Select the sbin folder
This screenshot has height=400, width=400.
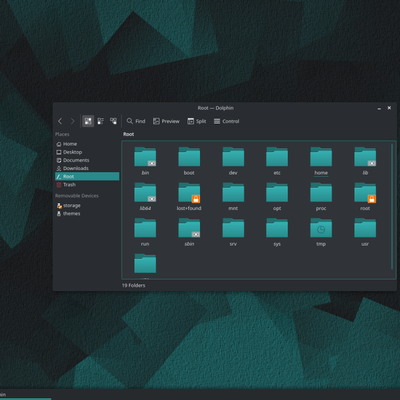189,232
